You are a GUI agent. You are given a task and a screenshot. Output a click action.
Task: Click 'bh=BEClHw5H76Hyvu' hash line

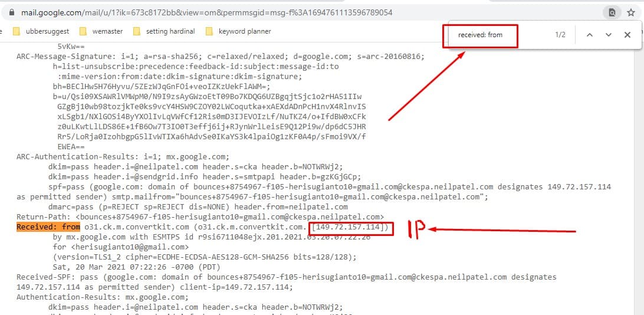pos(161,87)
